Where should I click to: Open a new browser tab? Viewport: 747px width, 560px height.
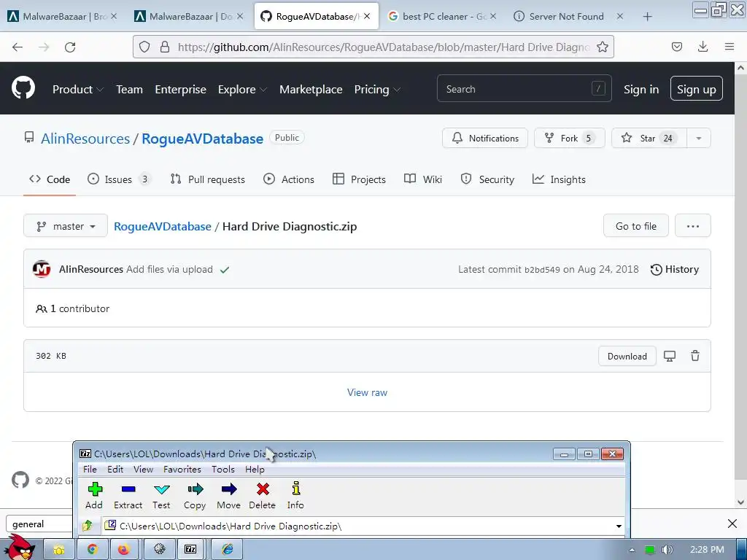[647, 17]
